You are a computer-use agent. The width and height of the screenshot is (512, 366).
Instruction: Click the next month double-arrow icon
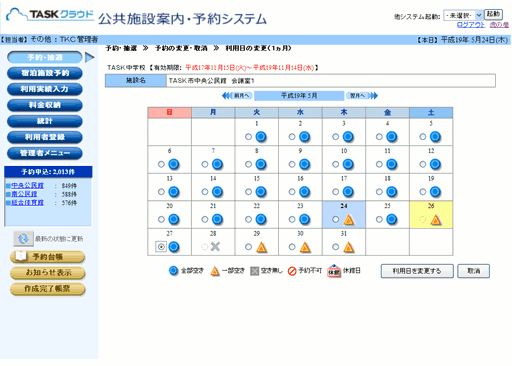(x=373, y=96)
